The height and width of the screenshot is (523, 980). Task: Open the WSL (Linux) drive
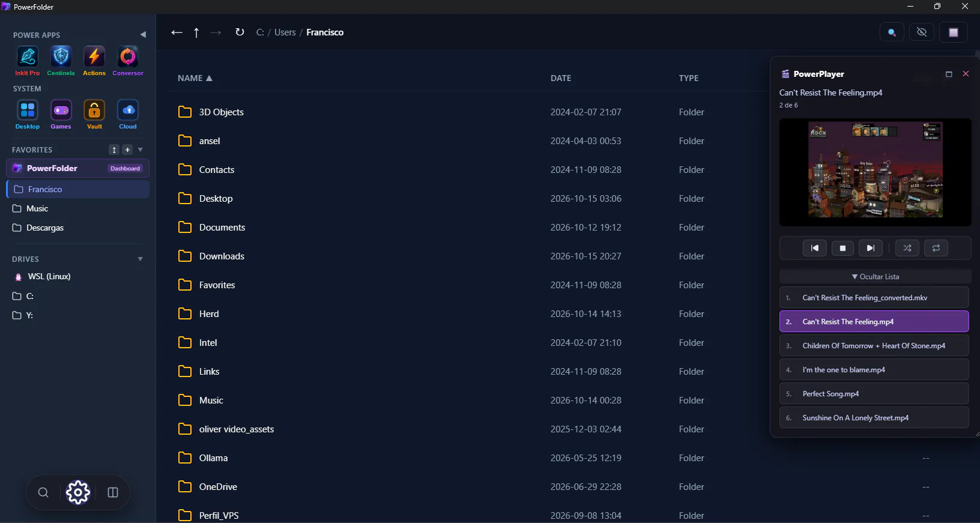78,277
